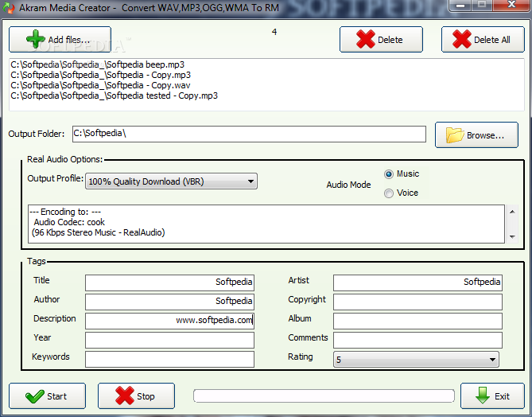Click the conversion progress bar

tap(324, 396)
